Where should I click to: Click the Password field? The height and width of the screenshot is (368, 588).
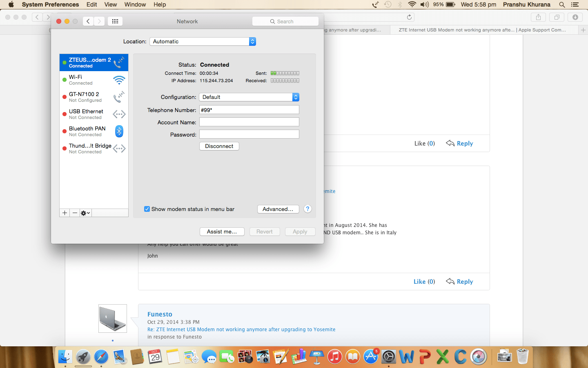coord(249,134)
